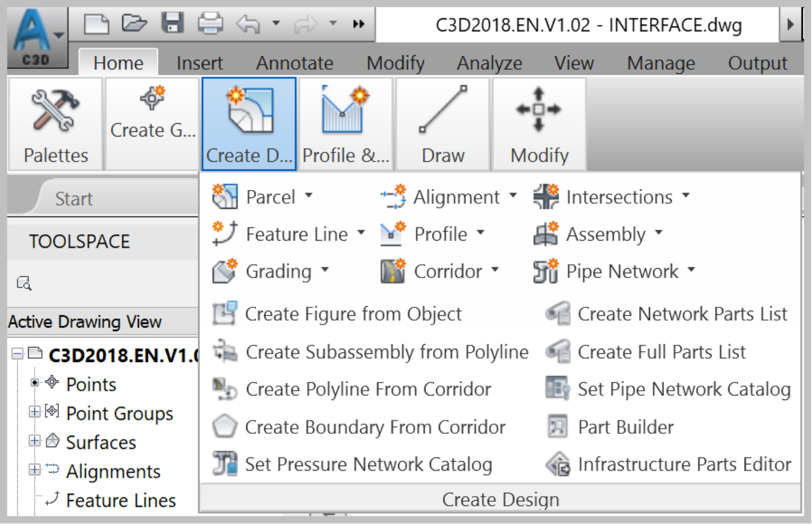The image size is (812, 524).
Task: Select the Start file tab
Action: tap(74, 199)
